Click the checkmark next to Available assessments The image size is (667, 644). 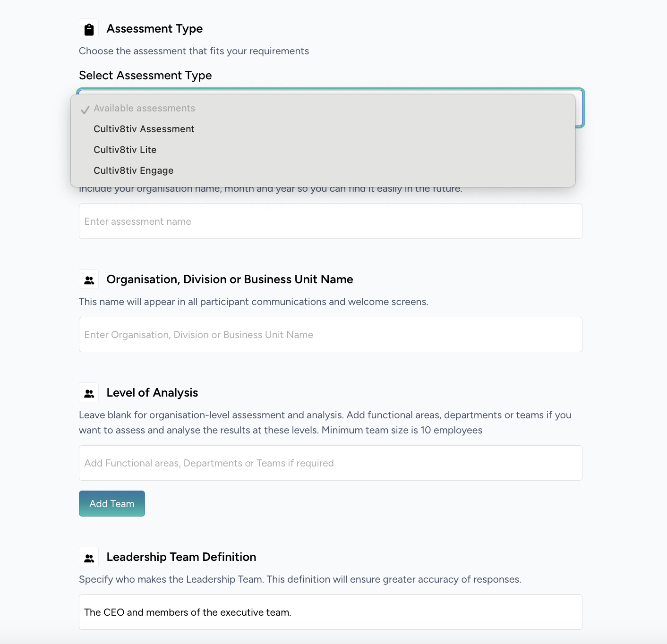pos(85,110)
